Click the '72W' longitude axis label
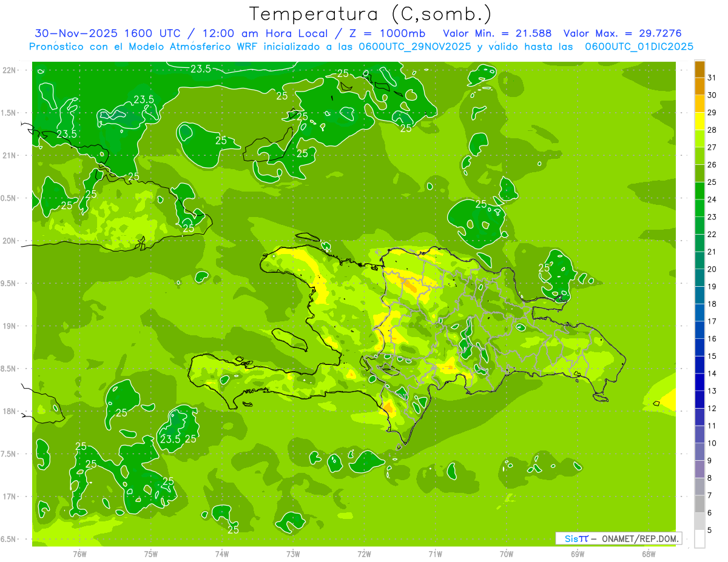728x562 pixels. tap(364, 554)
